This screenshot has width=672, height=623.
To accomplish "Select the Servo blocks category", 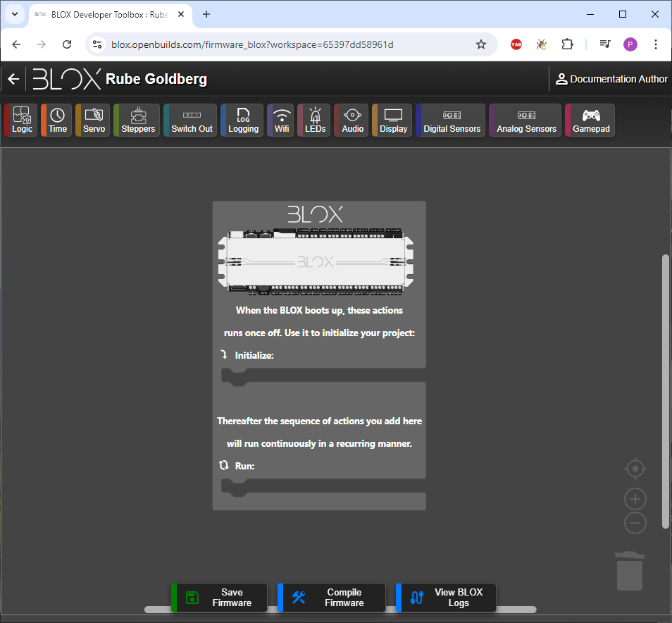I will pos(94,120).
